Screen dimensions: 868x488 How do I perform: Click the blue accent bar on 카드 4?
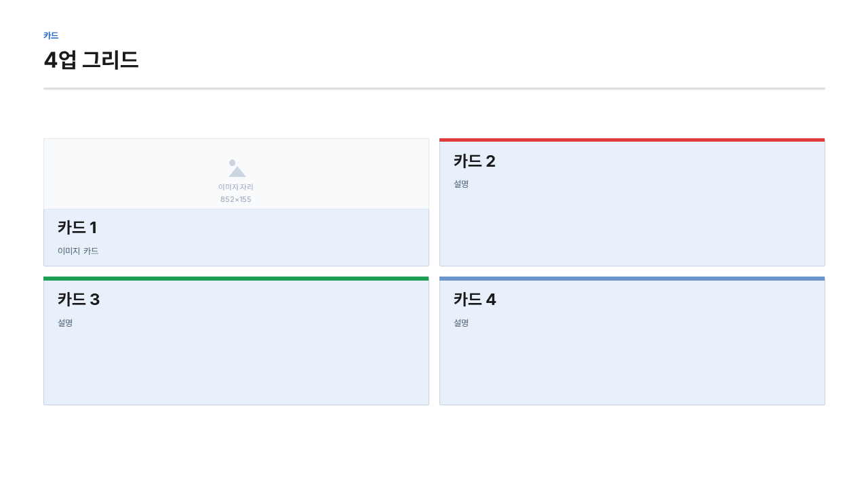coord(632,279)
